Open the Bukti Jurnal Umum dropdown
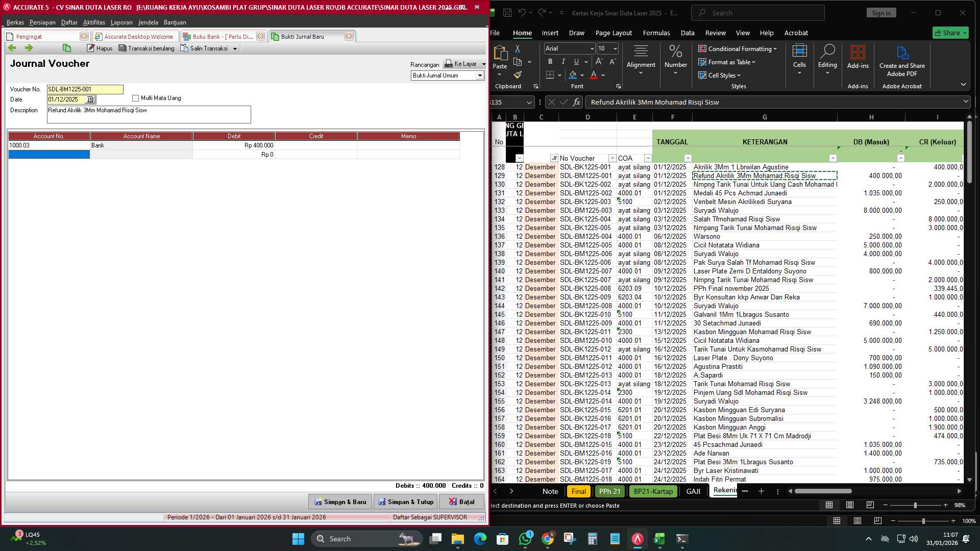980x551 pixels. pos(480,76)
